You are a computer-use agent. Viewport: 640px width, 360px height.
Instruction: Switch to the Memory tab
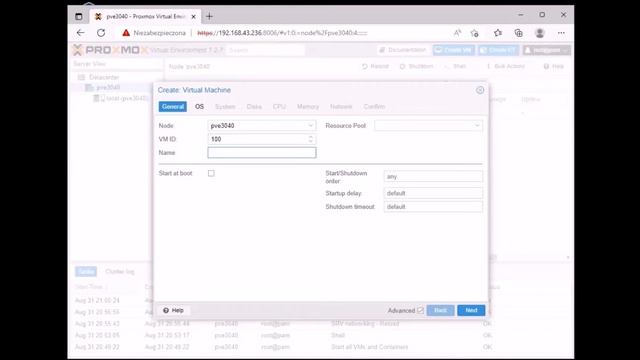point(308,107)
